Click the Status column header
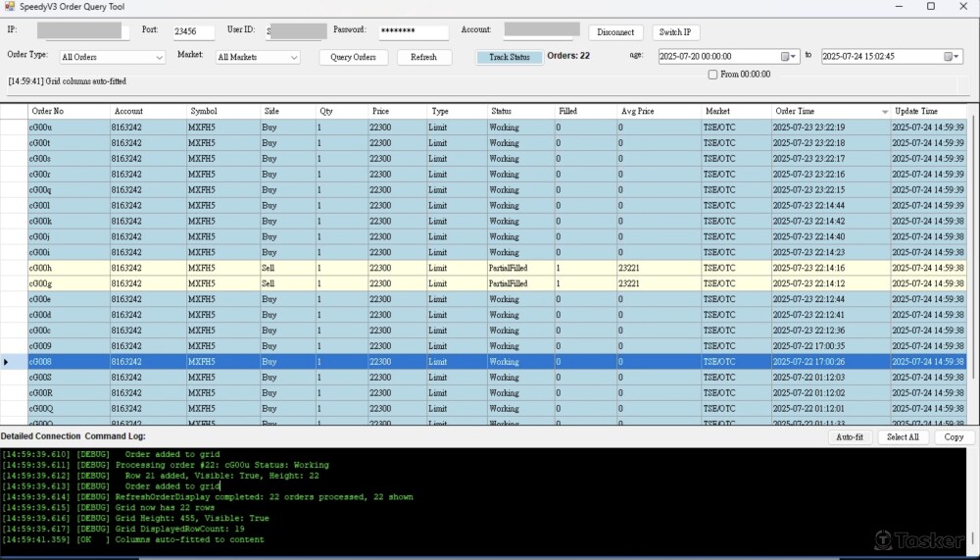The height and width of the screenshot is (560, 980). (x=519, y=112)
